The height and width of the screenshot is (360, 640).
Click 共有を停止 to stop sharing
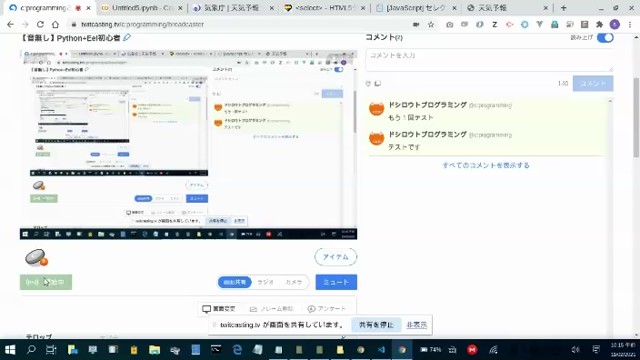click(376, 325)
